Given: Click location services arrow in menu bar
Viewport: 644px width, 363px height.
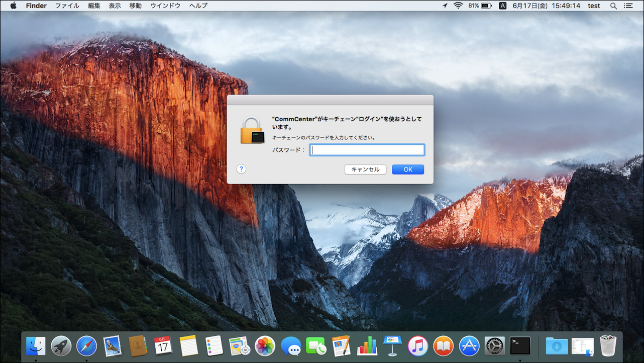Looking at the screenshot, I should point(445,6).
